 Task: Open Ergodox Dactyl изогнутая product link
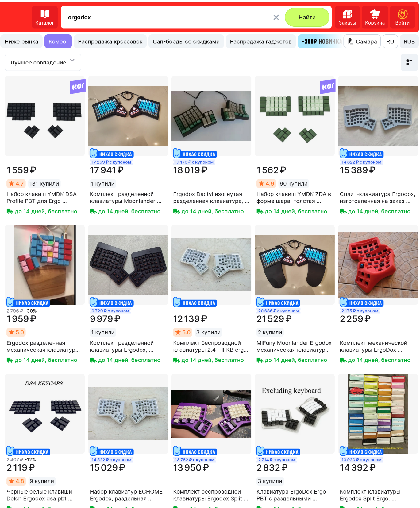click(211, 198)
